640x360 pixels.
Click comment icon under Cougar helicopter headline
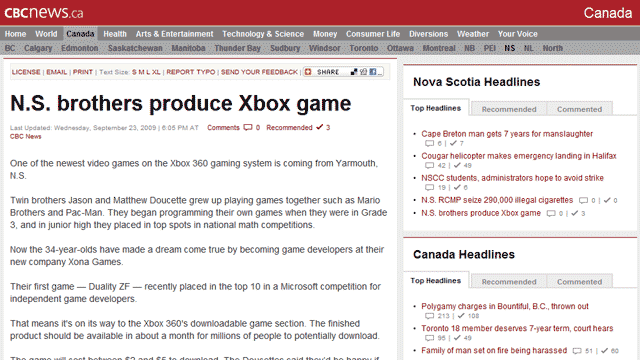coord(429,165)
